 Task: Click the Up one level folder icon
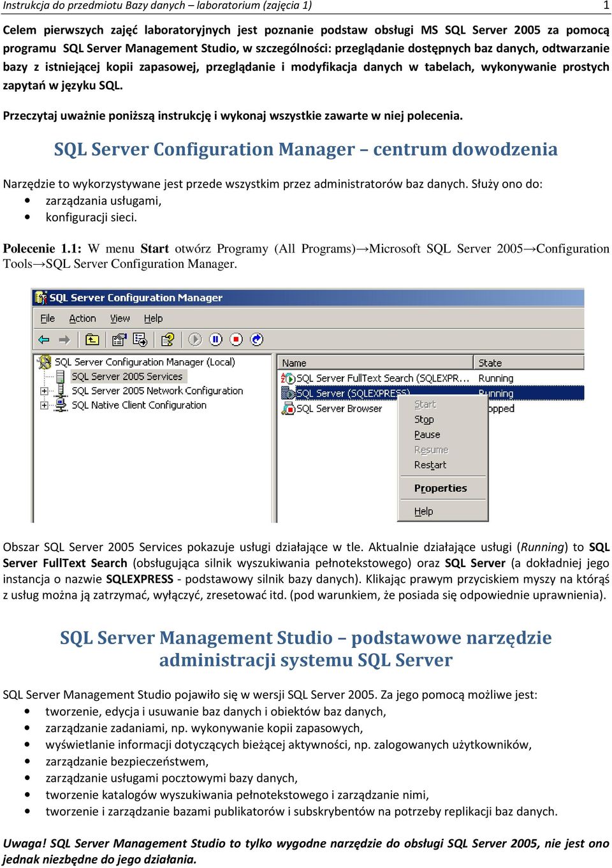pos(92,339)
